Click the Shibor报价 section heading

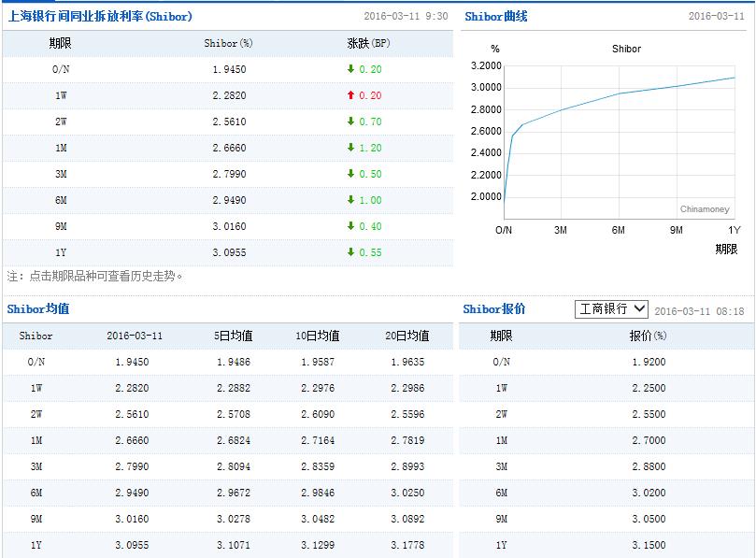tap(494, 309)
